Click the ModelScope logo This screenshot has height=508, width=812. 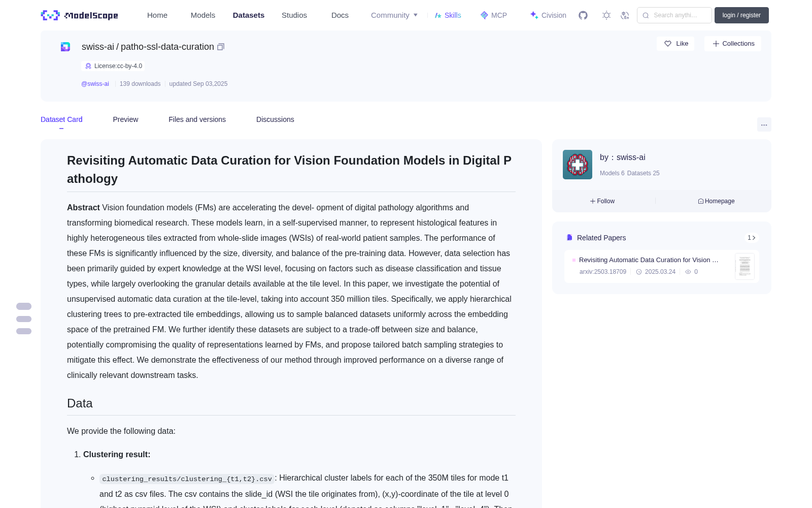(80, 15)
